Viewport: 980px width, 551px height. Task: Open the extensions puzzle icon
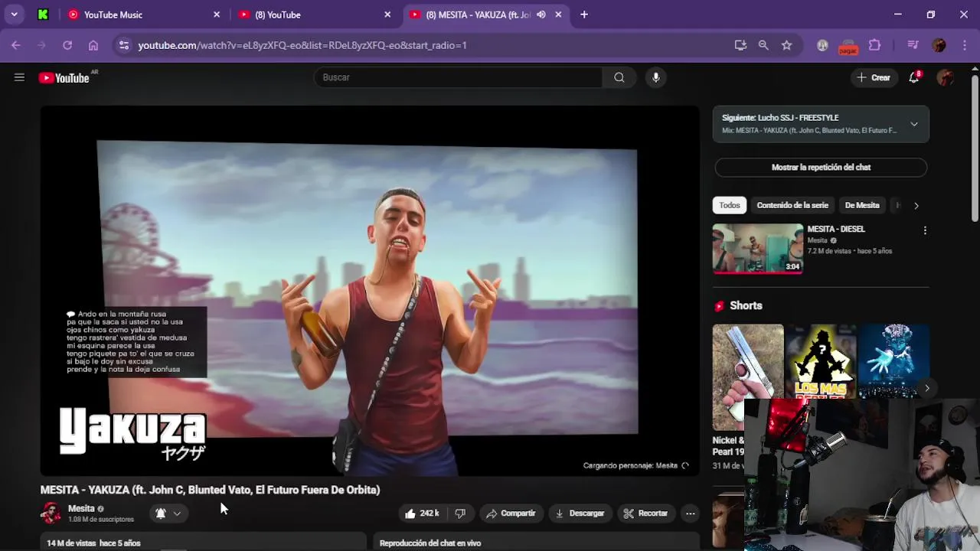pos(874,45)
